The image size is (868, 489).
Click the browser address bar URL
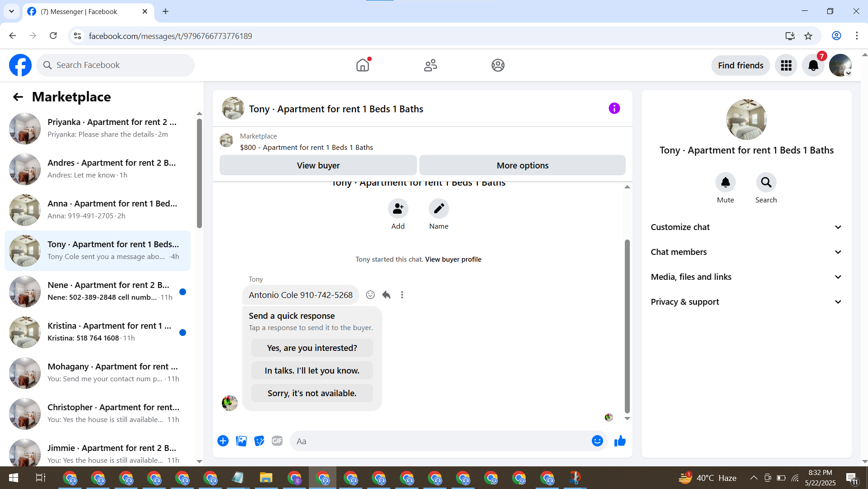click(170, 36)
